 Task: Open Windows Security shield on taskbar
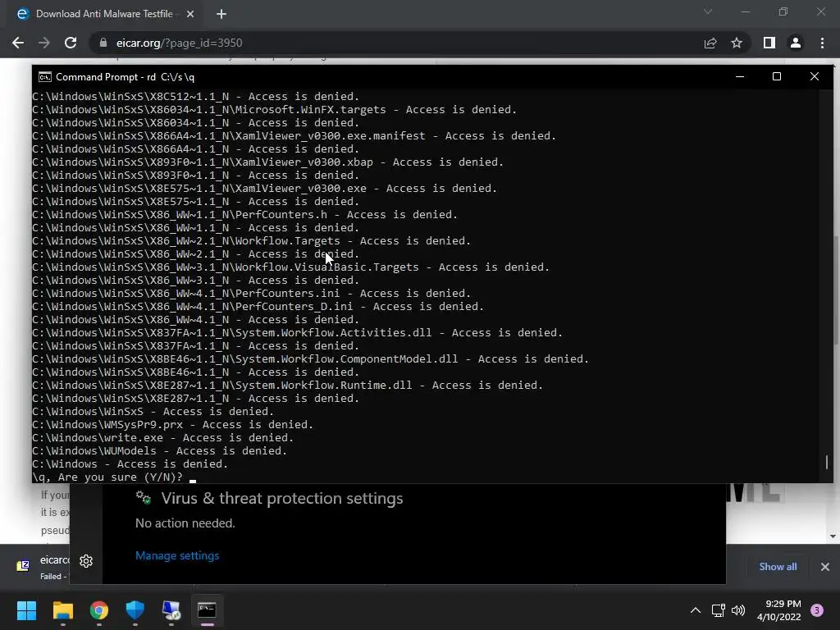coord(135,610)
